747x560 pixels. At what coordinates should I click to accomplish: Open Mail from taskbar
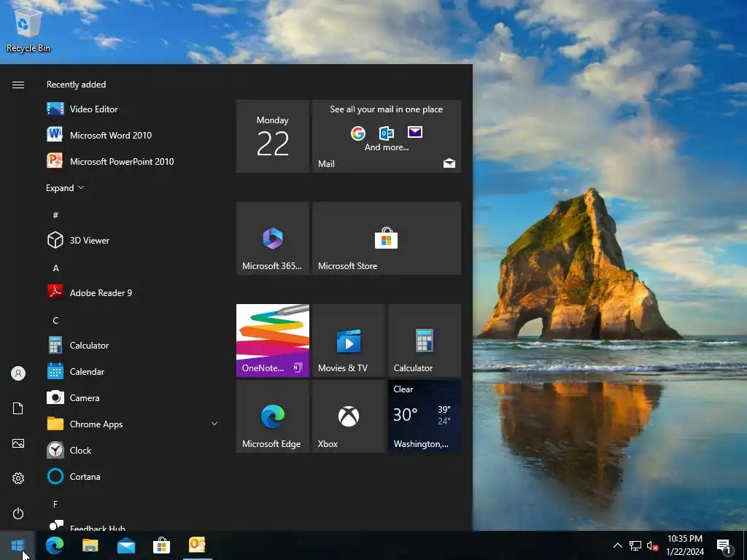125,545
